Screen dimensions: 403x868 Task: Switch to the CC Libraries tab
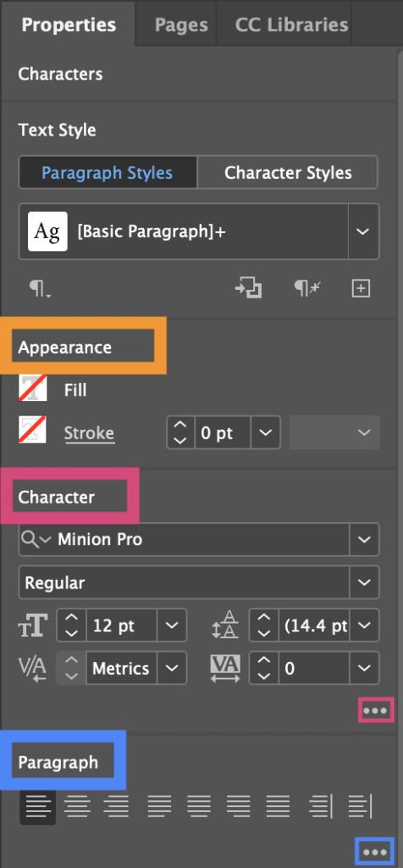[291, 25]
